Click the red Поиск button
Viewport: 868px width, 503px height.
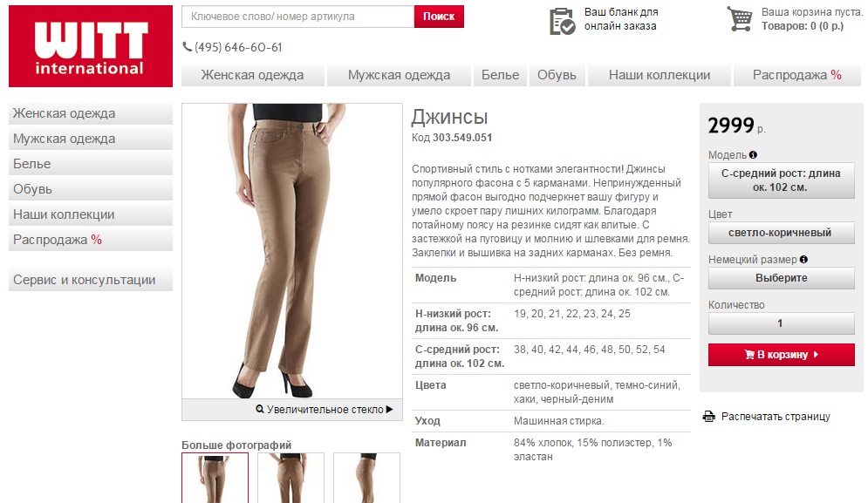(439, 17)
